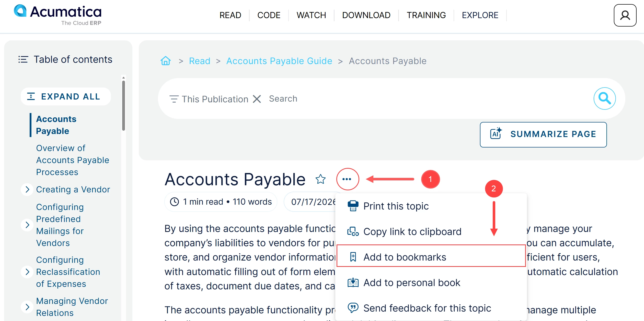Open the three-dots topic actions menu
The width and height of the screenshot is (644, 321).
tap(347, 179)
